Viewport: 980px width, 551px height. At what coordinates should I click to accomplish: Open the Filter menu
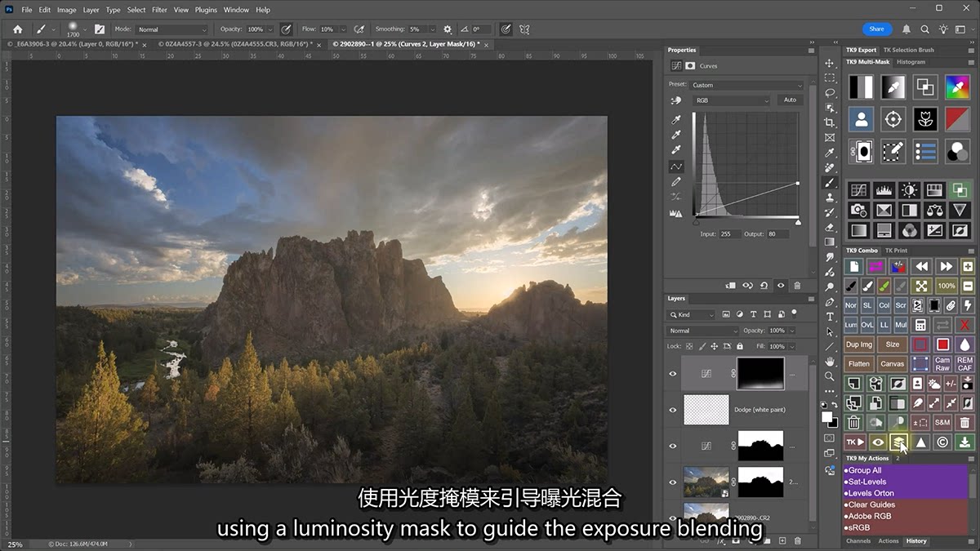(159, 10)
